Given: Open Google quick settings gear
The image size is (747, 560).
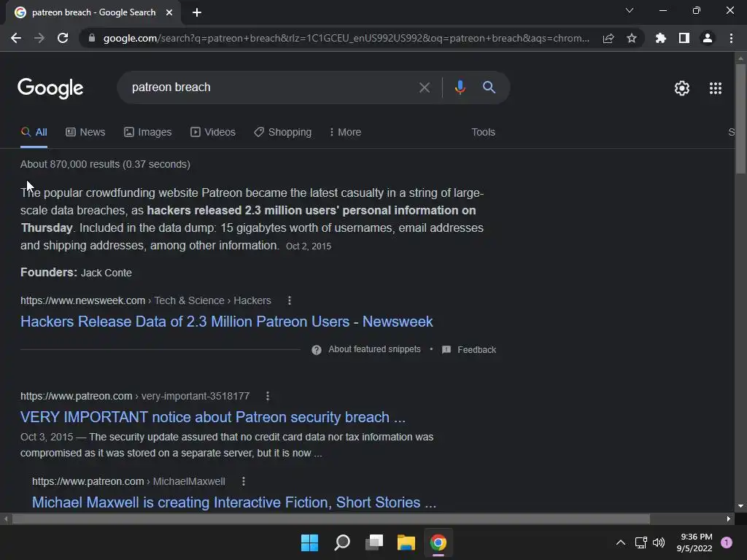Looking at the screenshot, I should pos(682,88).
